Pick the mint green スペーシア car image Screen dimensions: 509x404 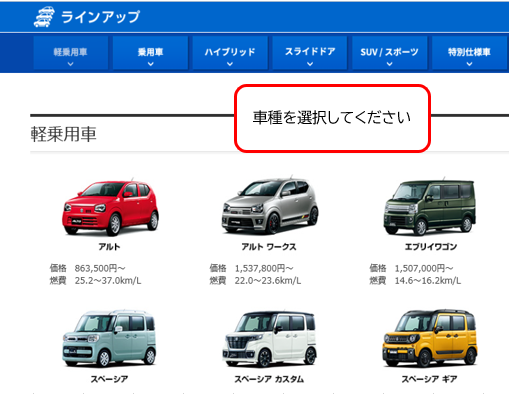point(109,338)
